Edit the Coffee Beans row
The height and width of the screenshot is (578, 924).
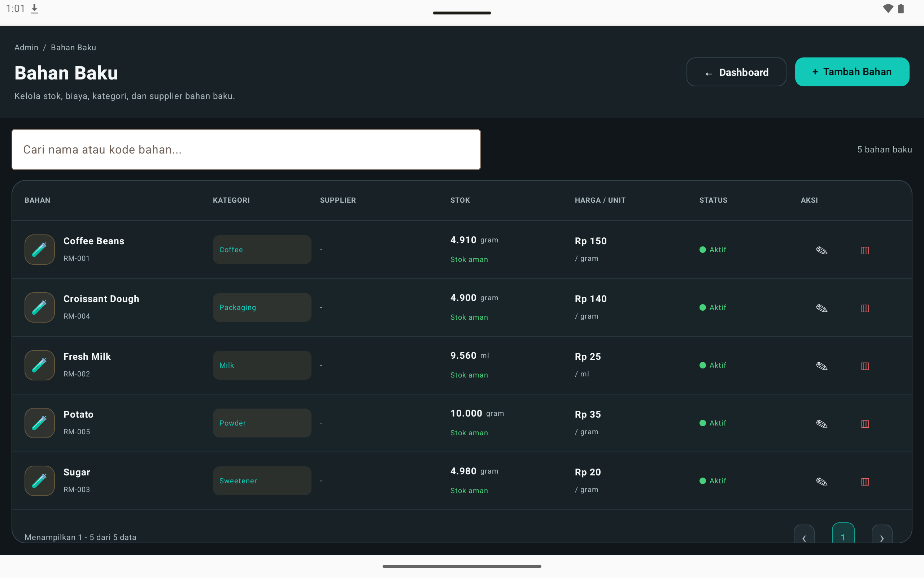pos(821,250)
